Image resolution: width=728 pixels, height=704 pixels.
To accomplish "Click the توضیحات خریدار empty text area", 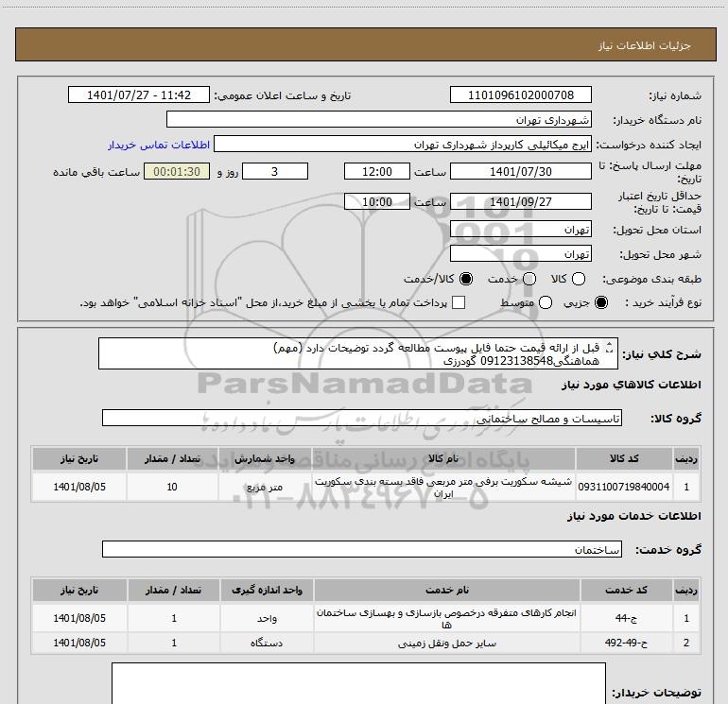I will tap(358, 683).
